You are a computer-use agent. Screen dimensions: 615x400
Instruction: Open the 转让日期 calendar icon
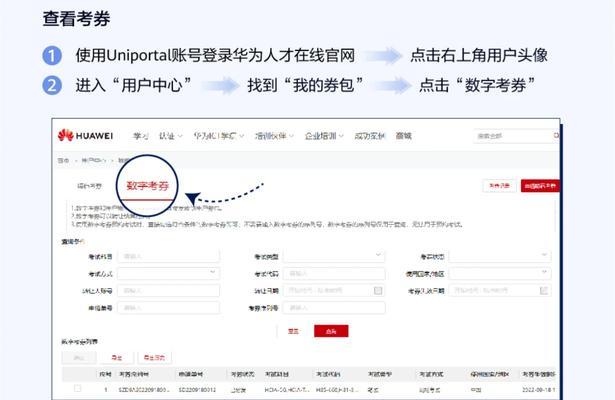378,291
